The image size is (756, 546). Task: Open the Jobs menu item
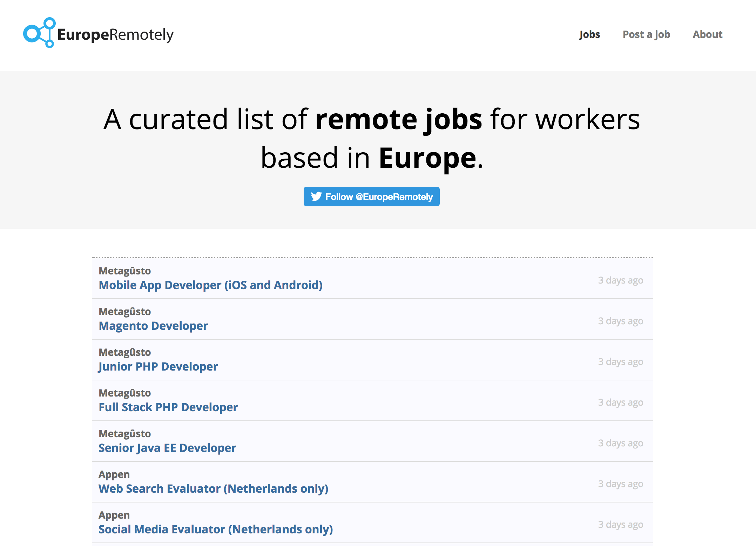[589, 34]
